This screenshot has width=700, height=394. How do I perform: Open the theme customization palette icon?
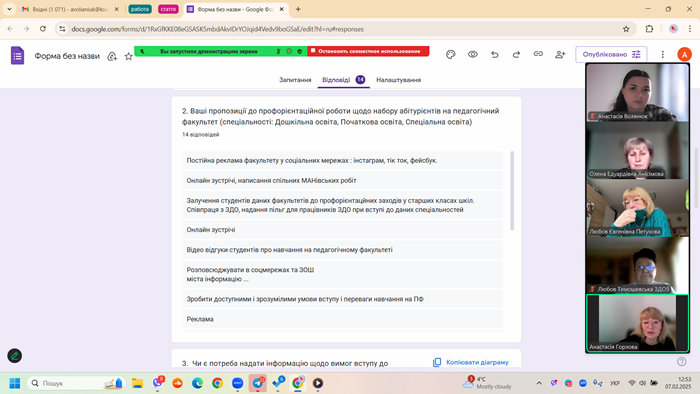coord(450,54)
